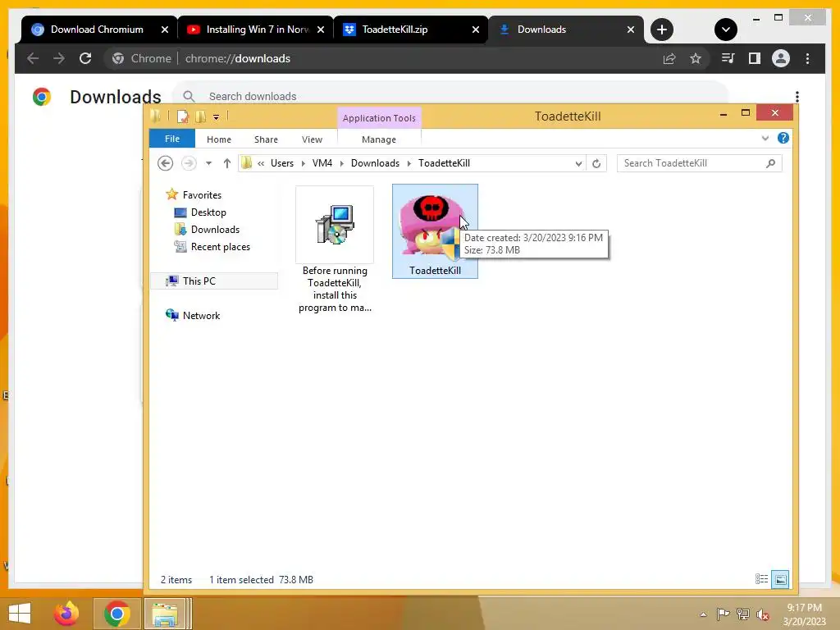
Task: Click the Search downloads field
Action: pyautogui.click(x=450, y=96)
